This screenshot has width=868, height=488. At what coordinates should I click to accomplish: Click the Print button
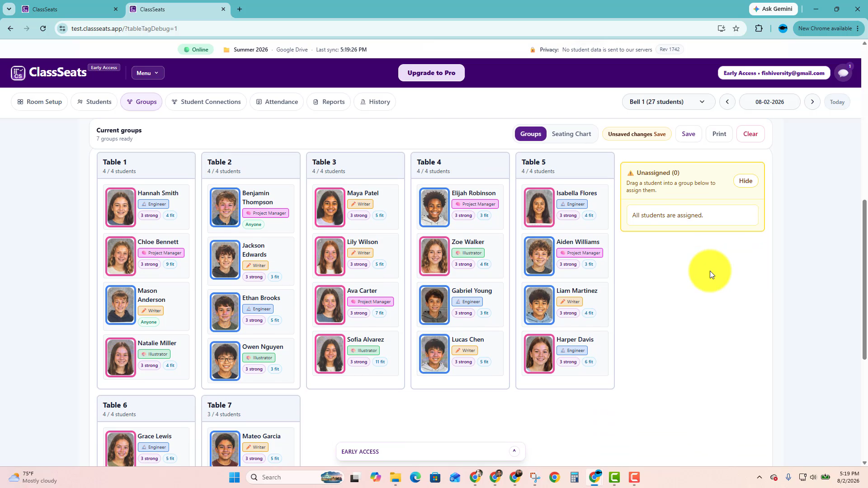coord(719,134)
